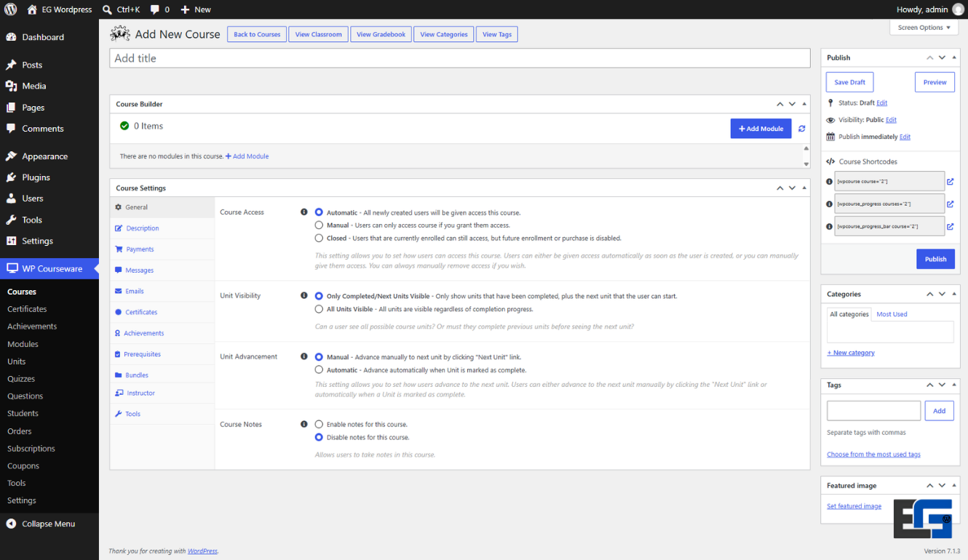Open the Screen Options dropdown

[924, 28]
